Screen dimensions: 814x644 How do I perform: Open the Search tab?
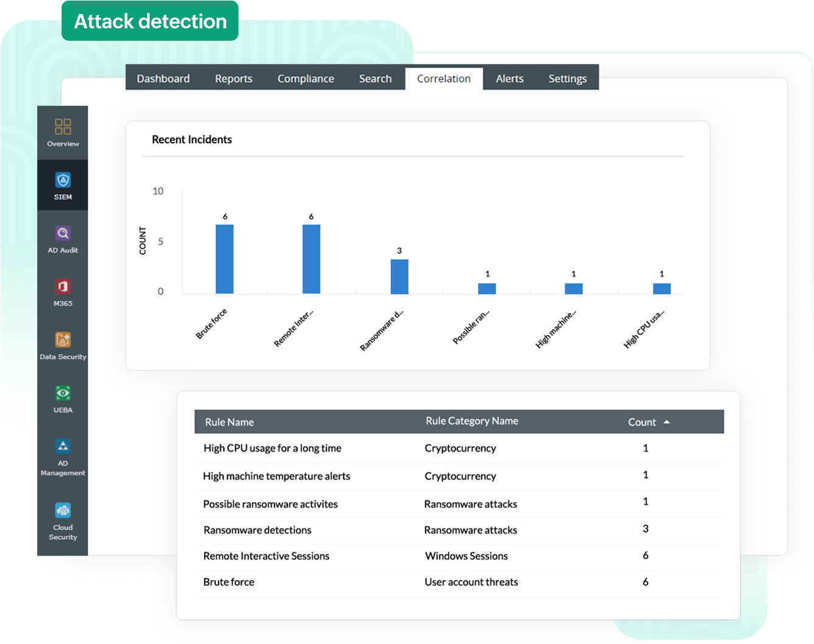(x=375, y=79)
